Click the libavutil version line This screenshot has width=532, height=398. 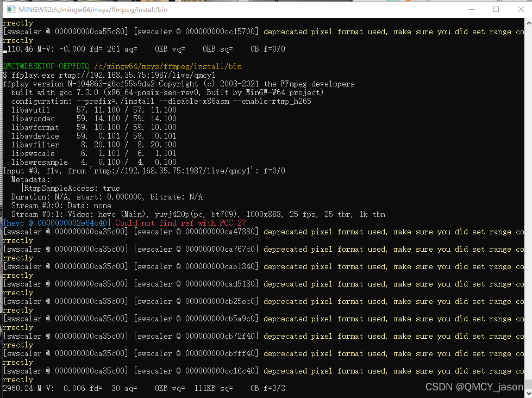(x=94, y=110)
